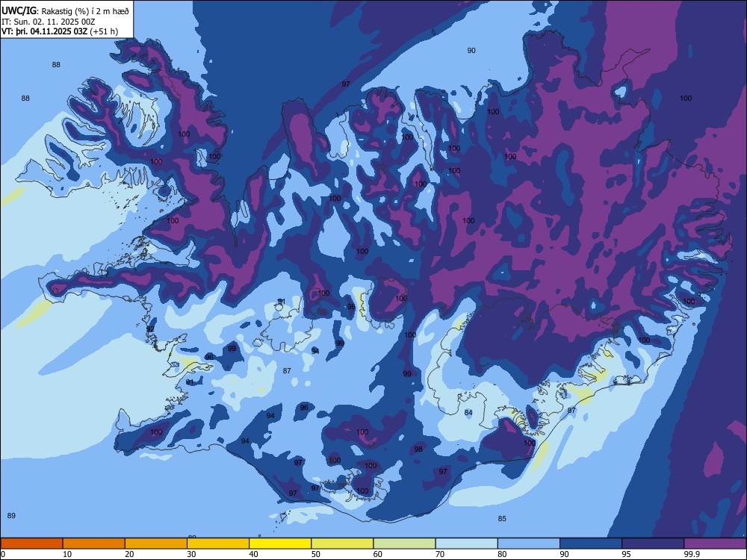Pick the 60–70 pale green legend swatch
Image resolution: width=747 pixels, height=560 pixels.
[x=404, y=544]
